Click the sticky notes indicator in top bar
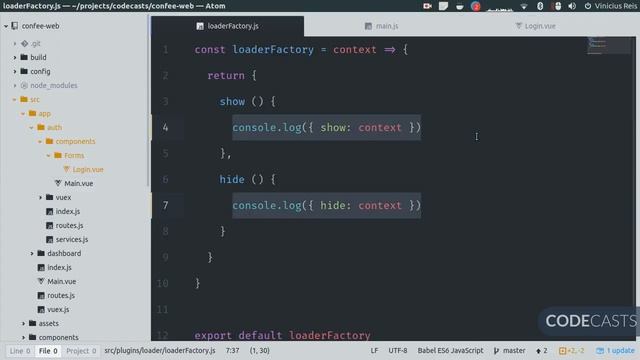This screenshot has width=640, height=360. pyautogui.click(x=443, y=6)
